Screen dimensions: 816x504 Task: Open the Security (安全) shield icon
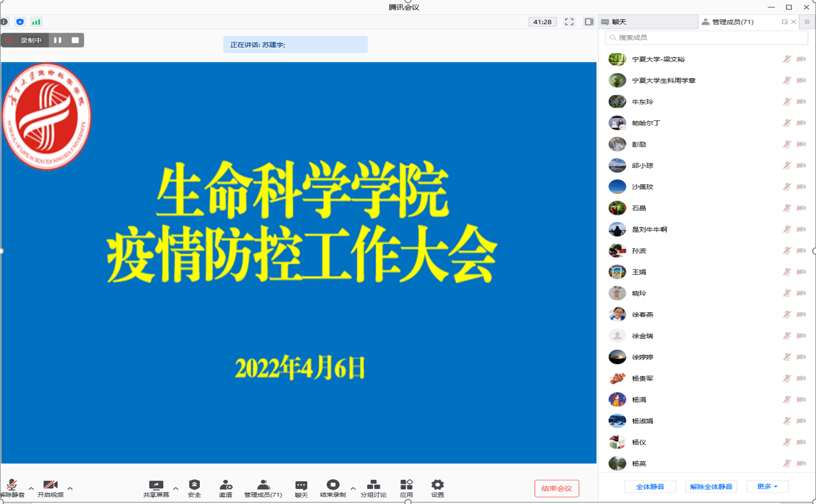[194, 485]
